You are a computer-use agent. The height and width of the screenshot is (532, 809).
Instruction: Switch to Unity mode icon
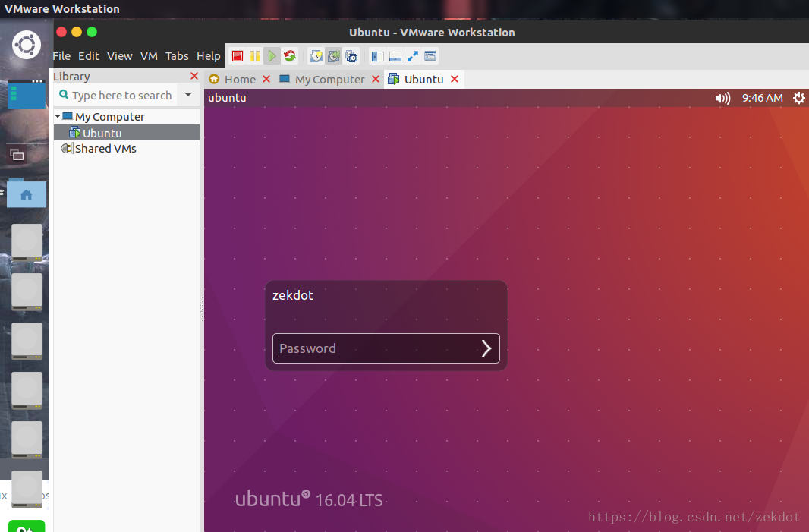coord(430,56)
